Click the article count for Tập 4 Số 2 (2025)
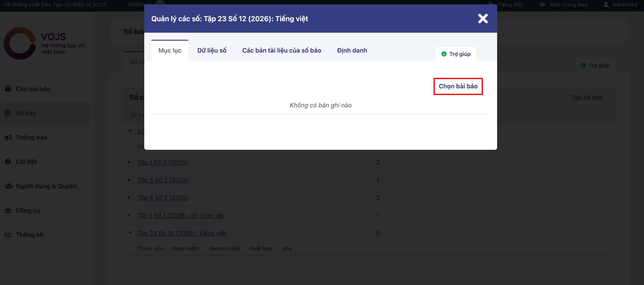This screenshot has height=285, width=644. click(x=378, y=198)
